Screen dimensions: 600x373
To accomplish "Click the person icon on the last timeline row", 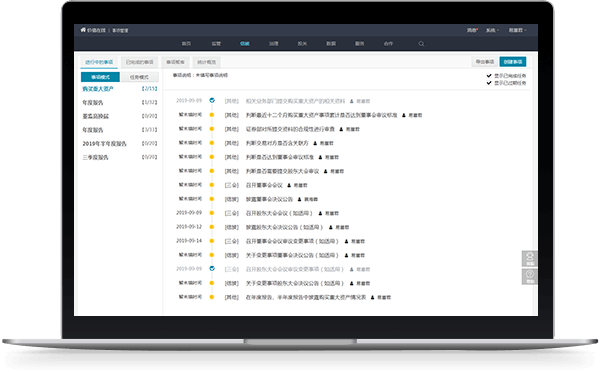I will [x=372, y=297].
